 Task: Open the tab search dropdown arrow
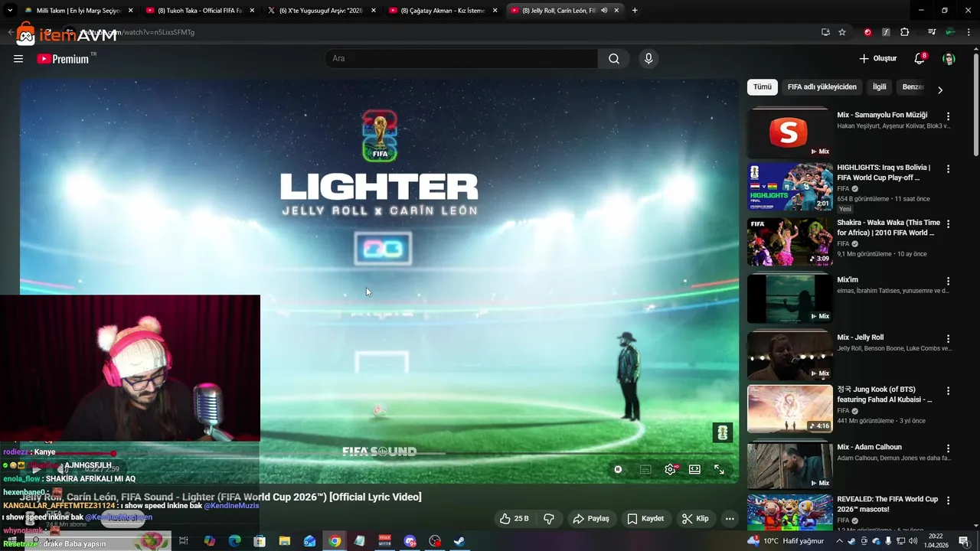pyautogui.click(x=10, y=11)
